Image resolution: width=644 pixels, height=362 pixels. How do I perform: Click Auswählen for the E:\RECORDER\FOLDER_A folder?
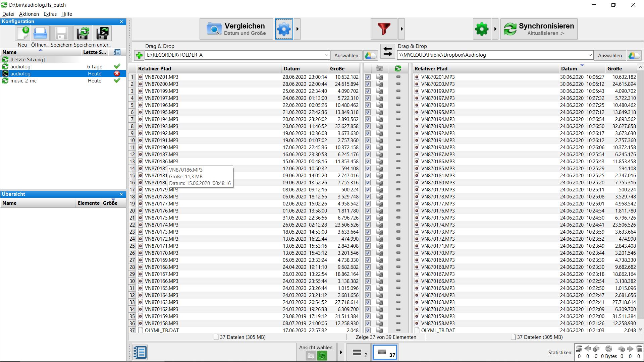346,56
